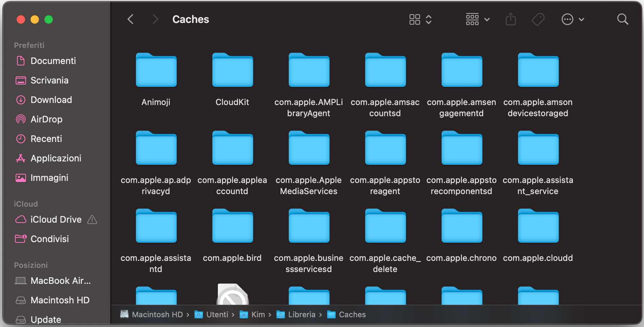Click Kim in the path bar

(x=253, y=314)
